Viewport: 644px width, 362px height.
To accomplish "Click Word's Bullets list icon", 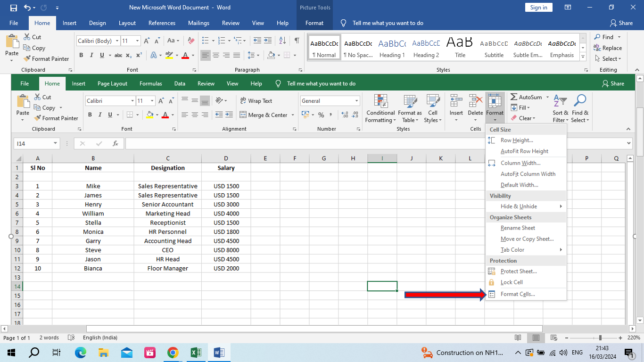I will [x=205, y=41].
